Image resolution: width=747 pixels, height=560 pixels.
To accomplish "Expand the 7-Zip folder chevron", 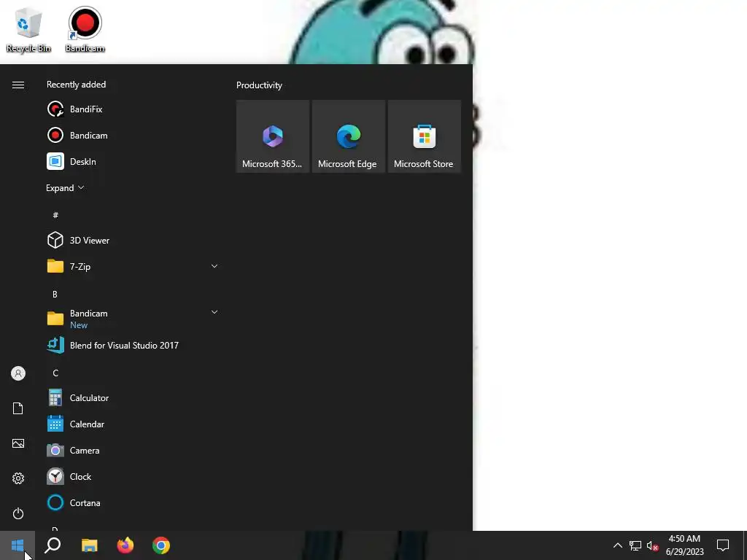I will (x=214, y=266).
